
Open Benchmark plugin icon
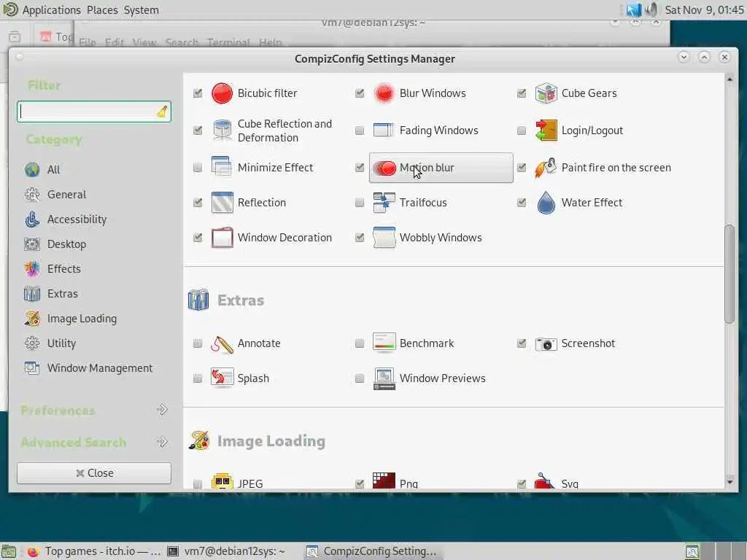click(384, 343)
